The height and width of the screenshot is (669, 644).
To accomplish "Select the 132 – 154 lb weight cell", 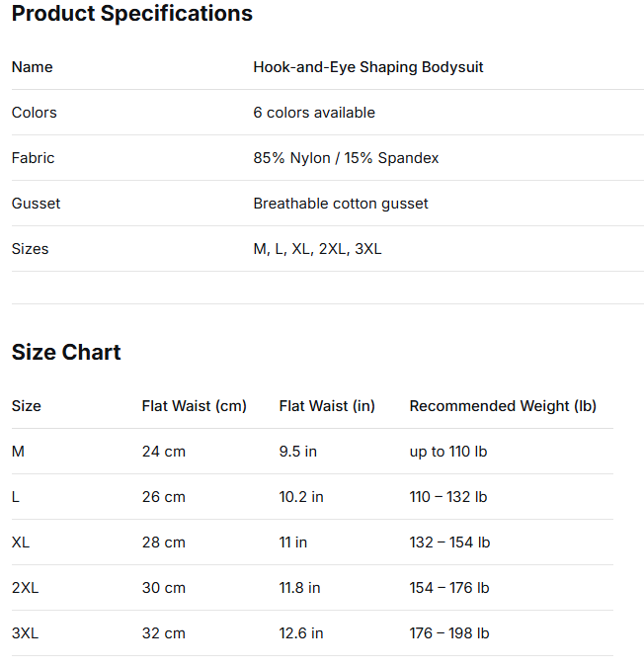I will [x=449, y=543].
